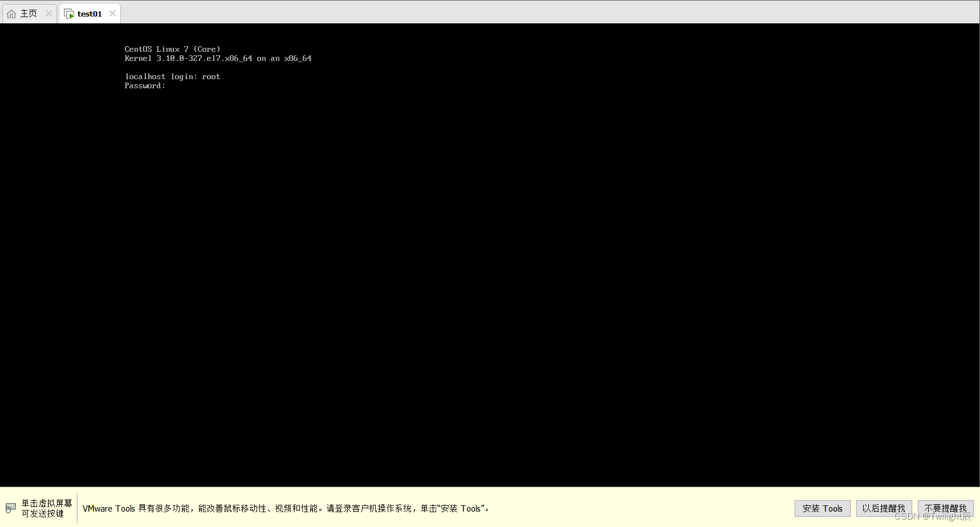This screenshot has width=980, height=527.
Task: Click the VMware Tools notification message text
Action: pos(286,508)
